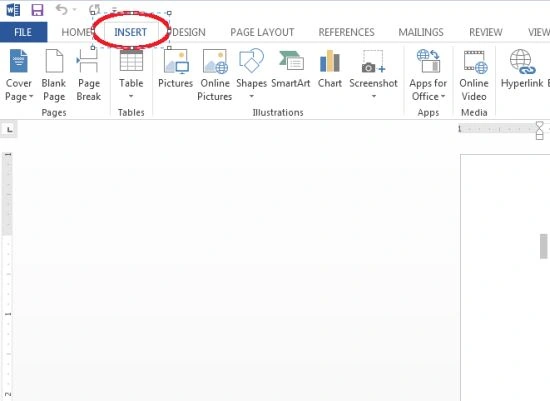Insert an Online Video
550x401 pixels.
tap(474, 75)
